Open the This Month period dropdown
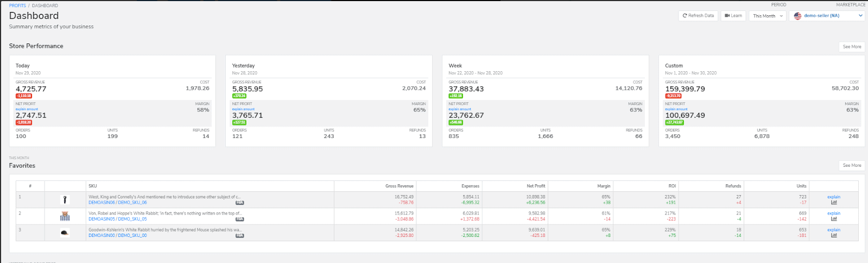 tap(768, 16)
